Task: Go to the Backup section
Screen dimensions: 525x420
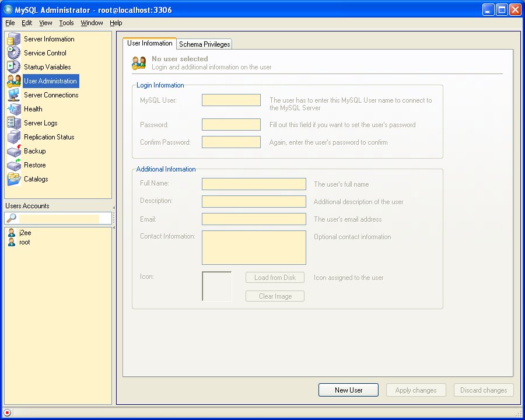Action: point(35,151)
